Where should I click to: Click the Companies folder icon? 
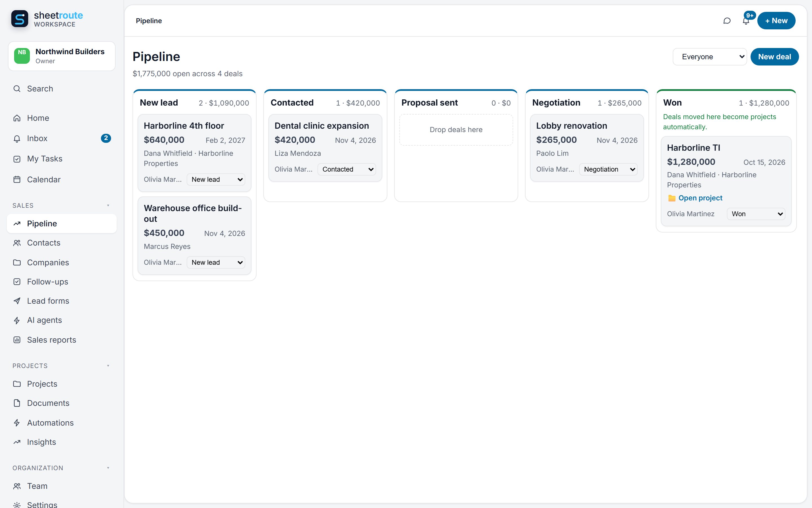(x=17, y=262)
